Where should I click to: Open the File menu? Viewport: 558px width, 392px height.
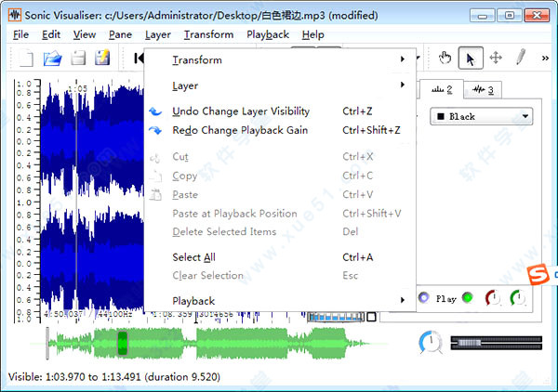click(x=20, y=34)
